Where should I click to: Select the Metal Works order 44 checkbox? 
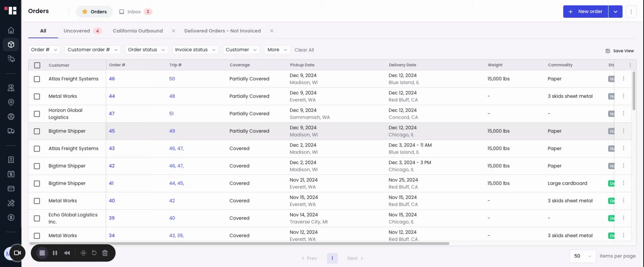(37, 96)
